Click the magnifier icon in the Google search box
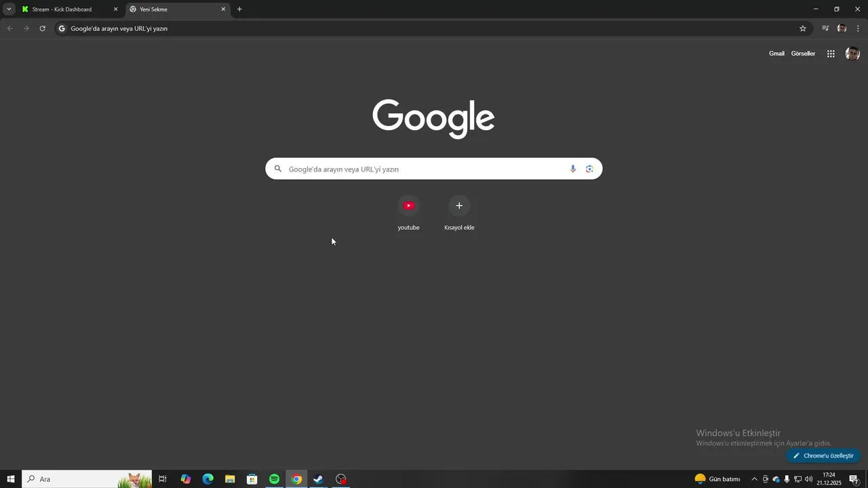This screenshot has width=868, height=488. pyautogui.click(x=277, y=169)
